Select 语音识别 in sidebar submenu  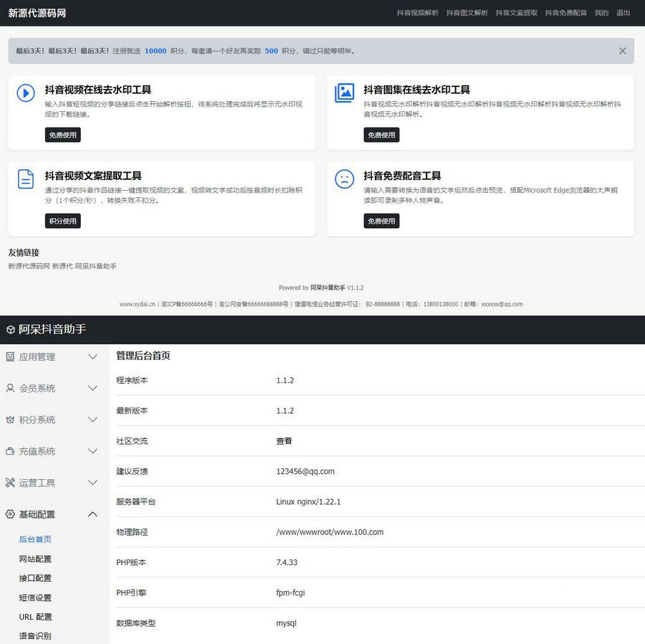tap(35, 636)
